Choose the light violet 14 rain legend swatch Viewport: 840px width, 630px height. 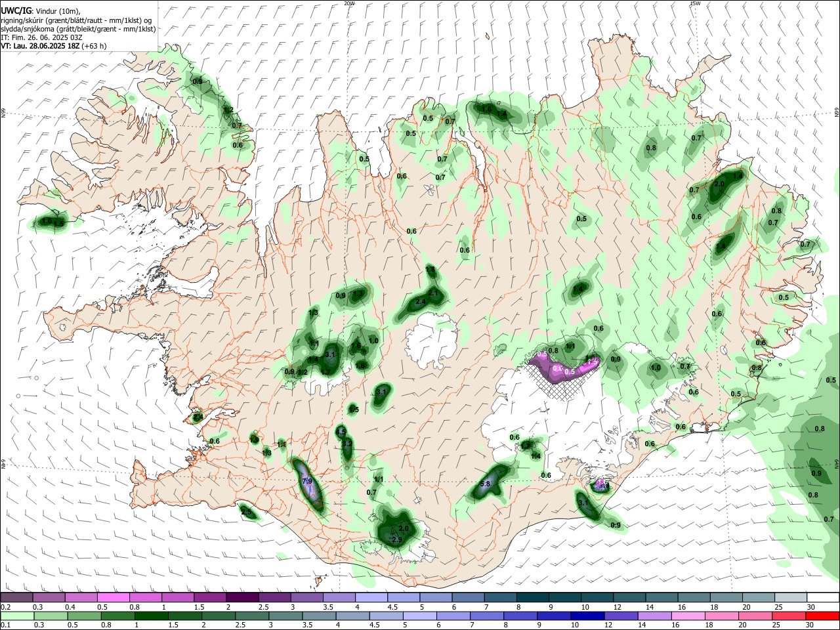click(x=654, y=616)
